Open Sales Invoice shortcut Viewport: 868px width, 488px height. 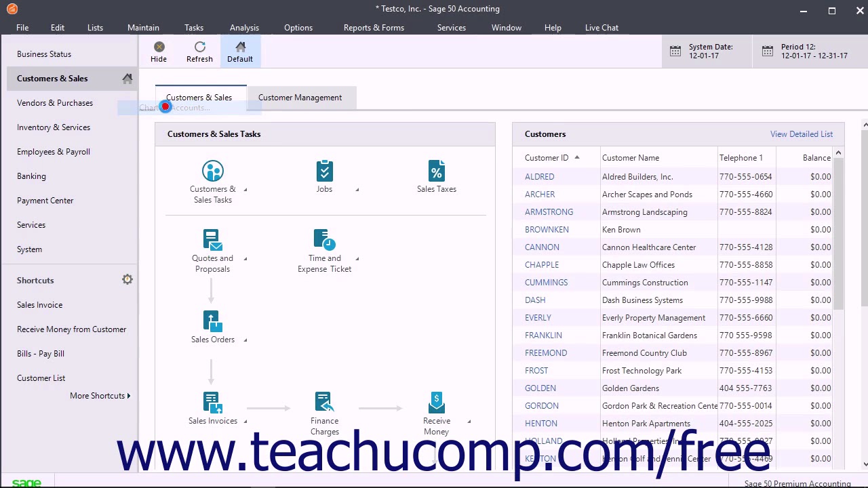[x=39, y=305]
